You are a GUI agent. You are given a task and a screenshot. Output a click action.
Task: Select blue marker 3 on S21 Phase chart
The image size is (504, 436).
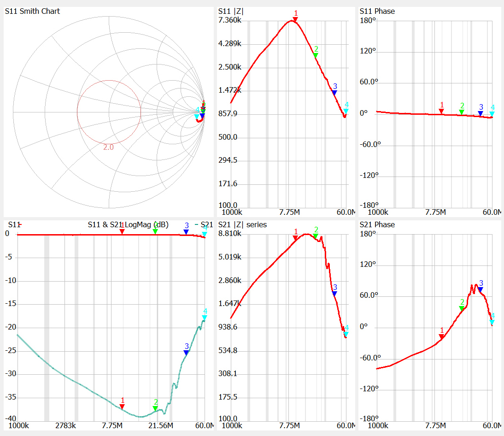point(481,289)
